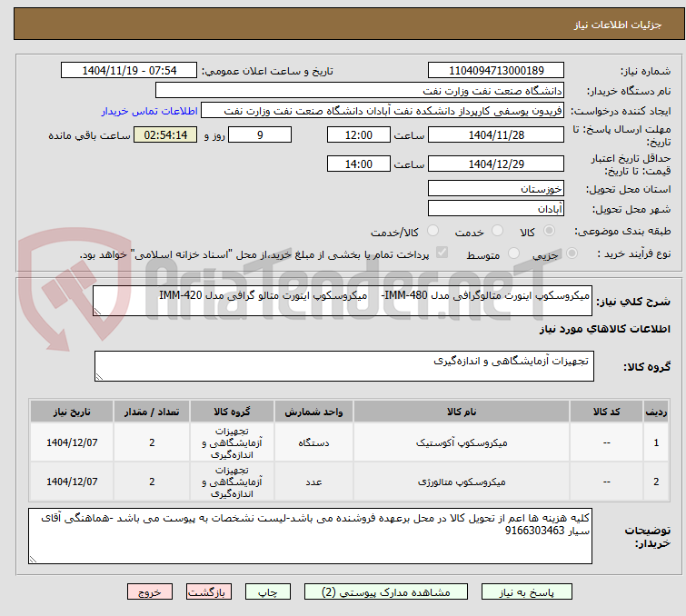
Task: Click the میکروسکوپ متالورژی item name
Action: pyautogui.click(x=462, y=482)
